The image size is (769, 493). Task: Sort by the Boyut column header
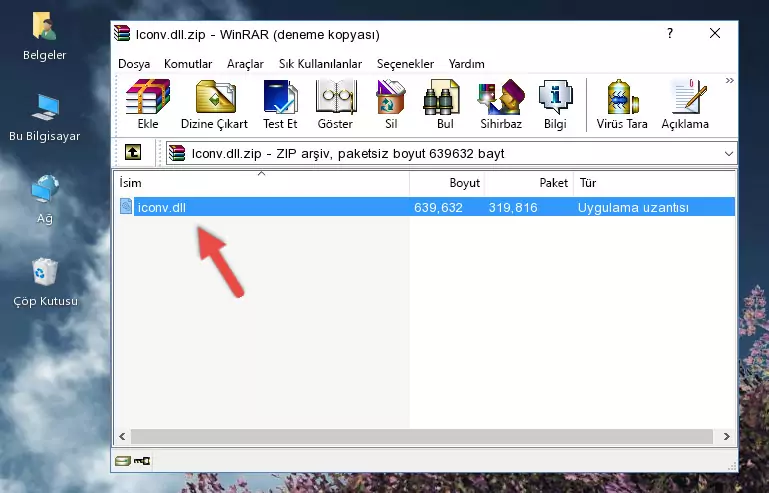coord(447,183)
